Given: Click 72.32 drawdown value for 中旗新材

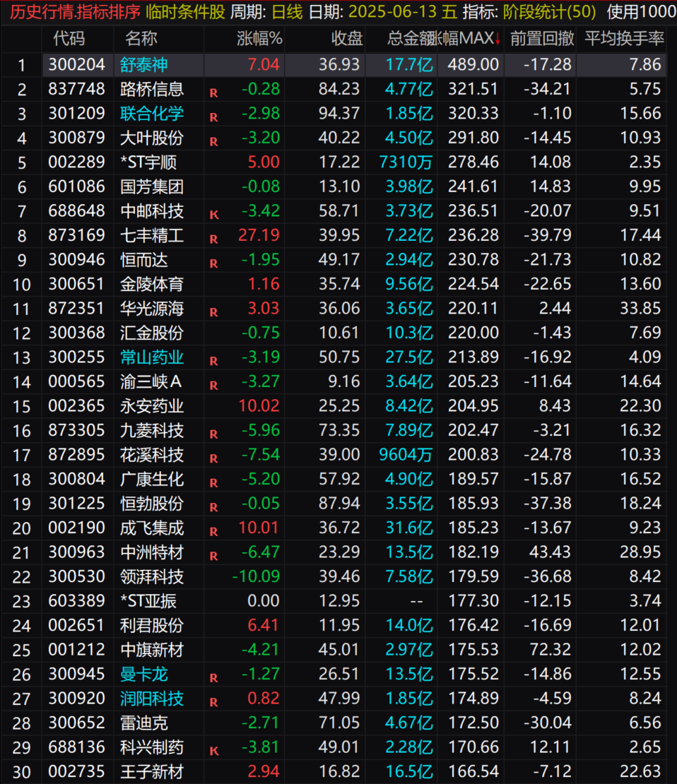Looking at the screenshot, I should pyautogui.click(x=551, y=650).
